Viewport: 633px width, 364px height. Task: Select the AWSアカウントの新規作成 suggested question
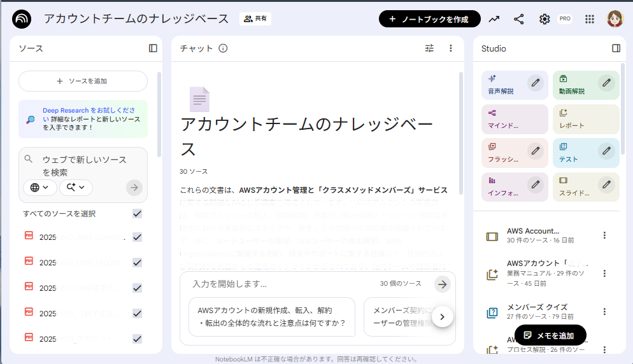click(272, 317)
